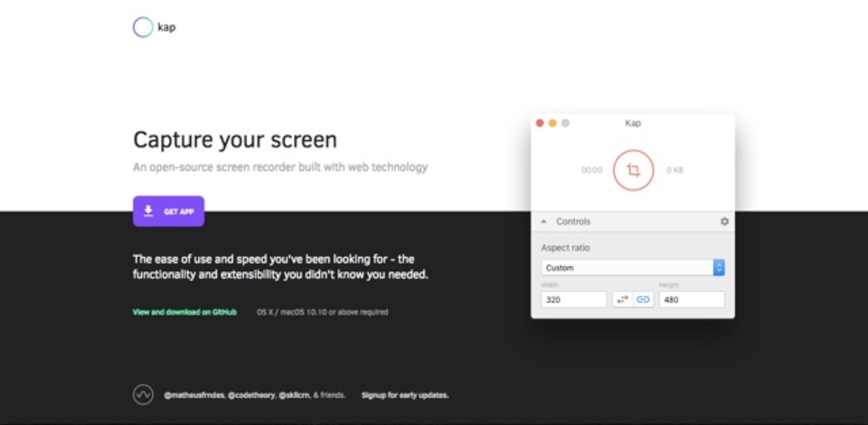Click the blue stepper arrows on aspect dropdown
Screen dimensions: 868x425
point(719,268)
